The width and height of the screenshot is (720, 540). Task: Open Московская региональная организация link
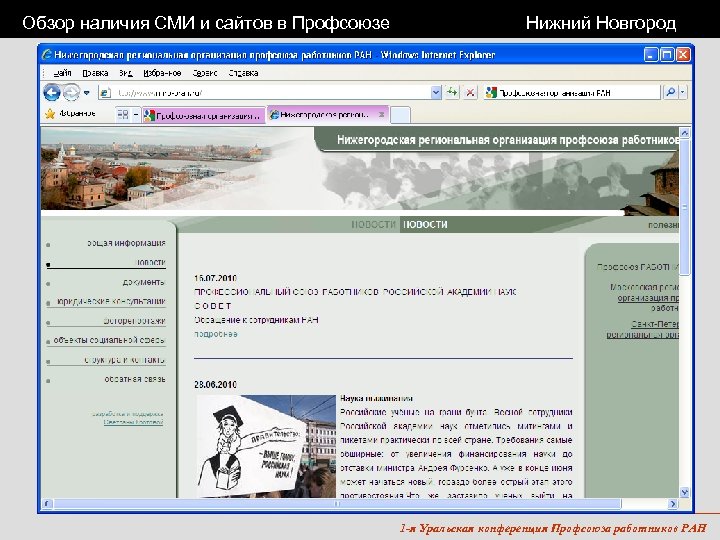coord(644,298)
